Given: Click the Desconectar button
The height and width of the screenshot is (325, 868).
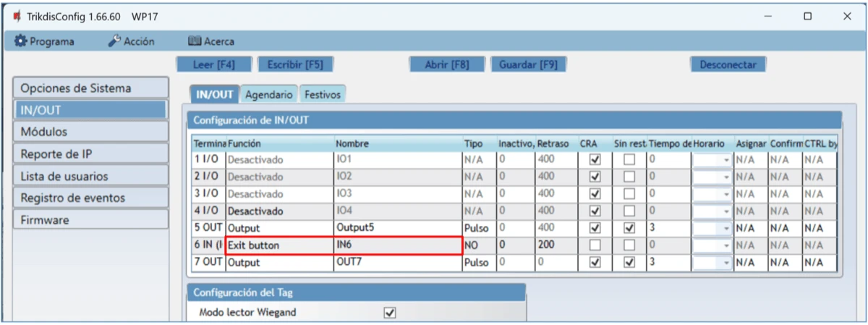Looking at the screenshot, I should 728,64.
